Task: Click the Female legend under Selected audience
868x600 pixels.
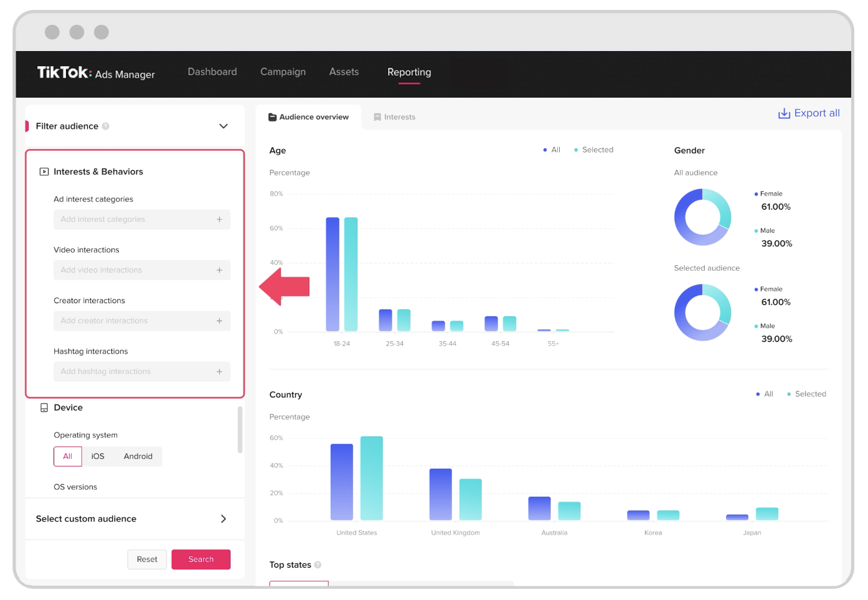Action: point(768,289)
